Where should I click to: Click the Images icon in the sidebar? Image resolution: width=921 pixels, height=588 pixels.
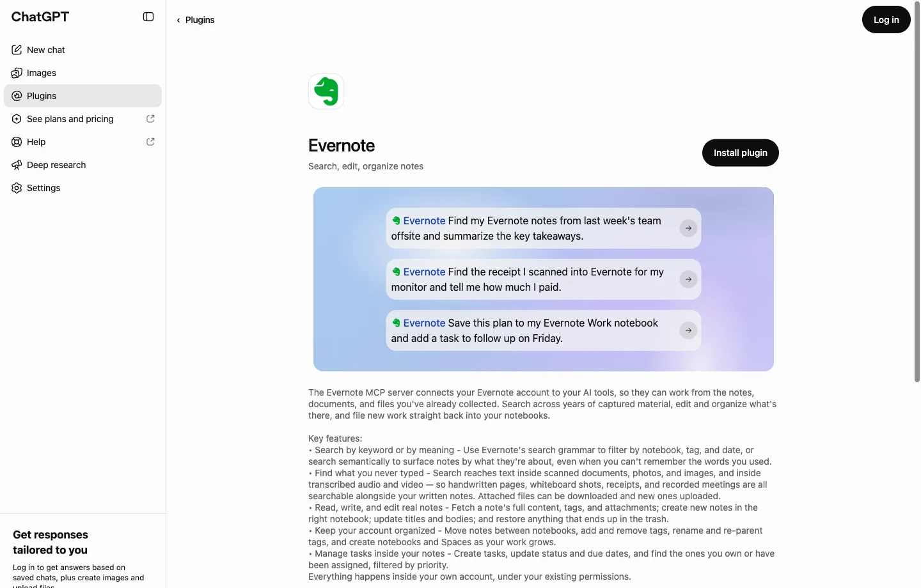17,73
